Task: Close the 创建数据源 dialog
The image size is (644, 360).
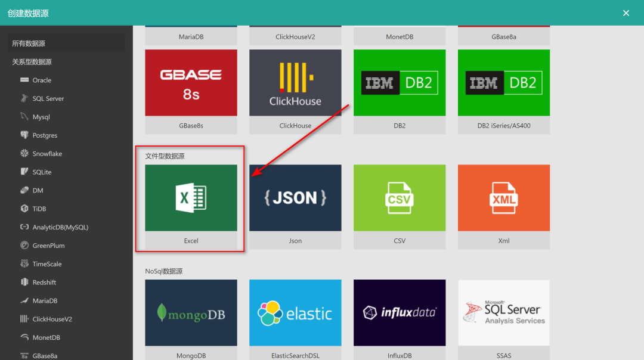Action: [626, 13]
